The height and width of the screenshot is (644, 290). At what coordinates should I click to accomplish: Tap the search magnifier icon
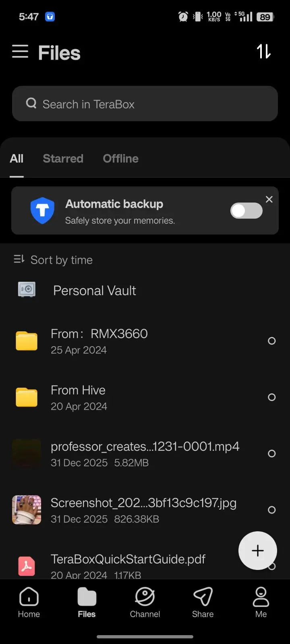click(31, 103)
